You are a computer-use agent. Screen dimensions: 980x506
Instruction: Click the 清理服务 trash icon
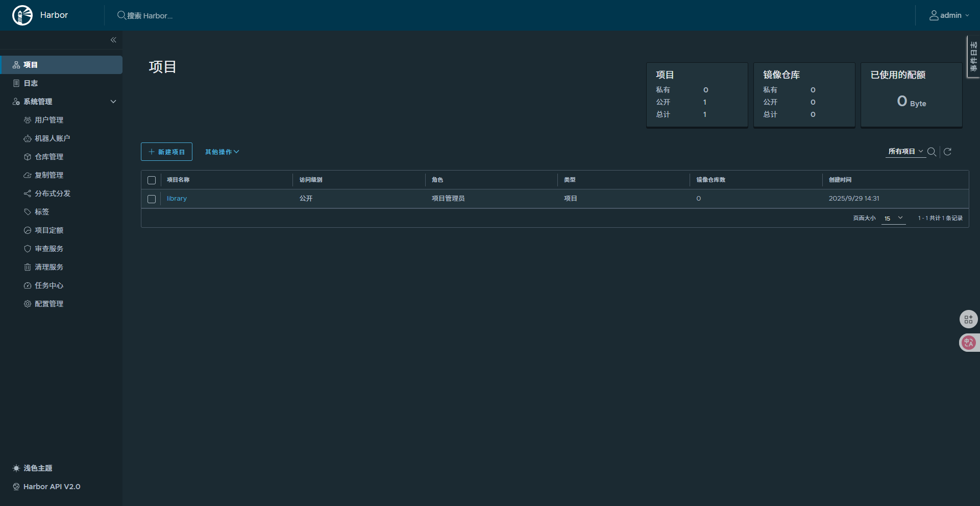pyautogui.click(x=28, y=267)
